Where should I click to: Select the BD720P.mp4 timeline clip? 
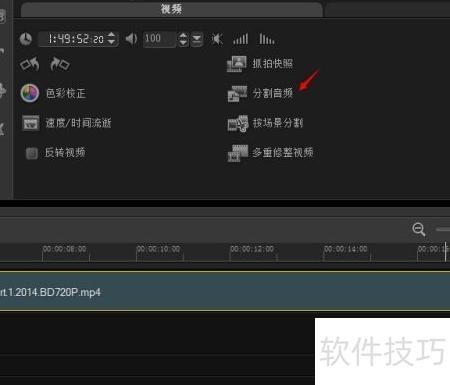pos(225,292)
